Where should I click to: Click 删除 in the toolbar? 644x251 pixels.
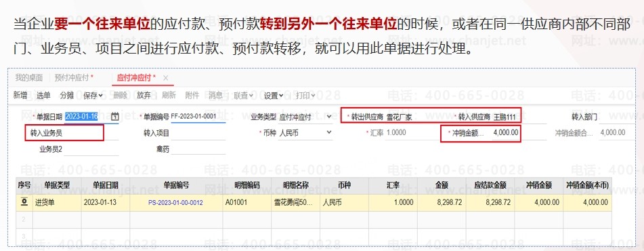click(x=120, y=96)
